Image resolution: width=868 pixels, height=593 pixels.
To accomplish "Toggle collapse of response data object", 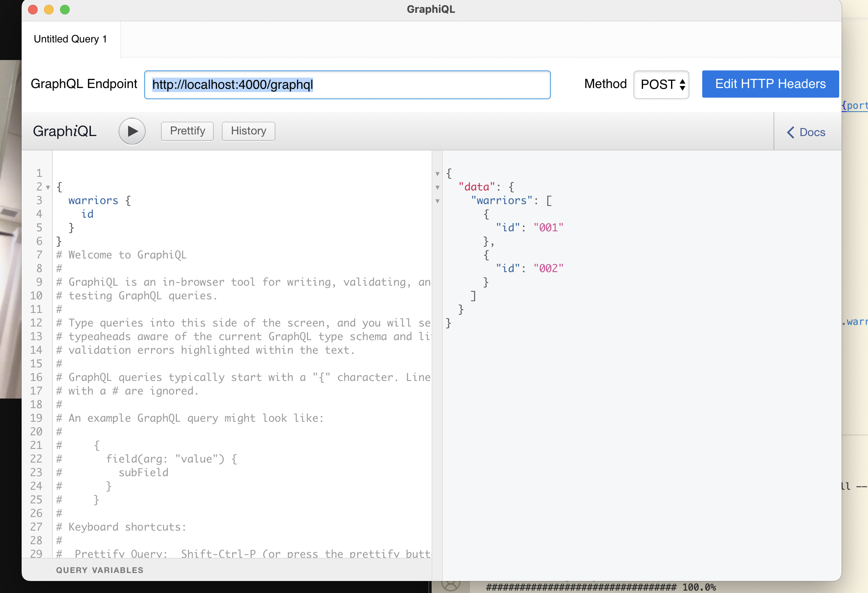I will tap(438, 187).
